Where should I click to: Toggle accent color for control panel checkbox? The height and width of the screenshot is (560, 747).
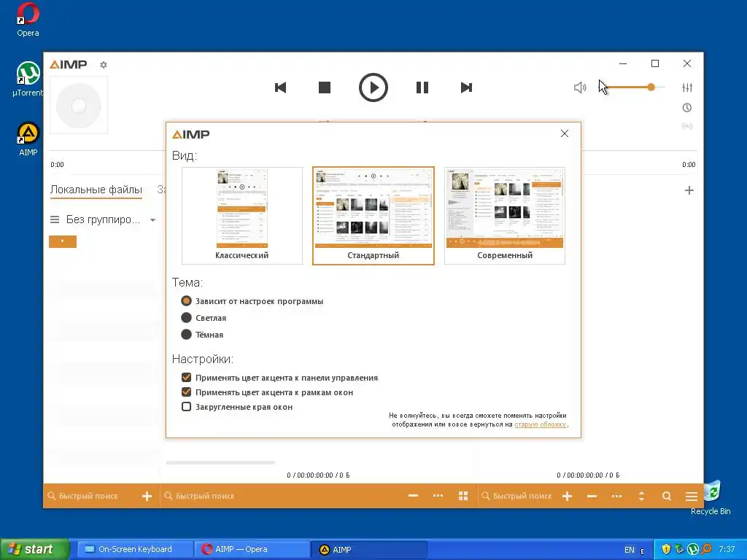(x=186, y=378)
